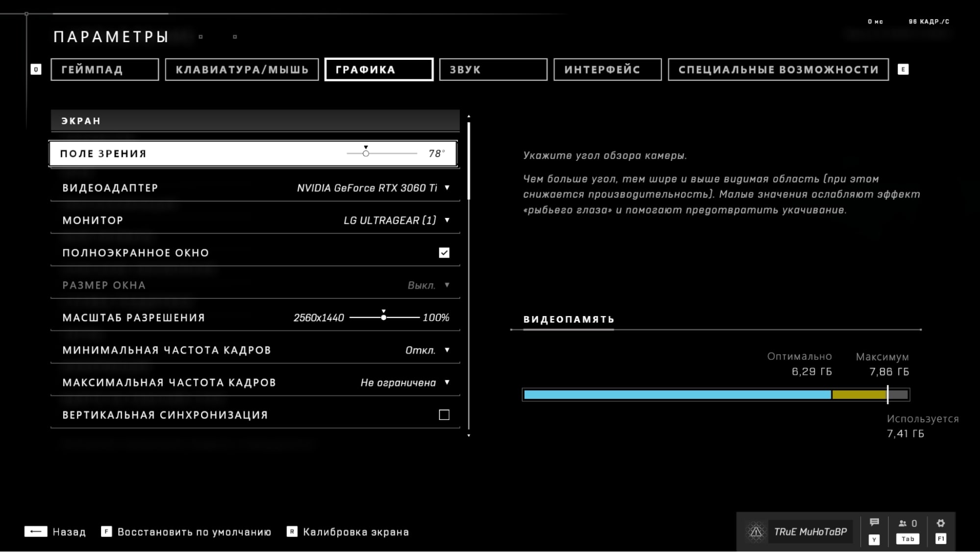Click the video memory usage bar
980x552 pixels.
pos(716,394)
